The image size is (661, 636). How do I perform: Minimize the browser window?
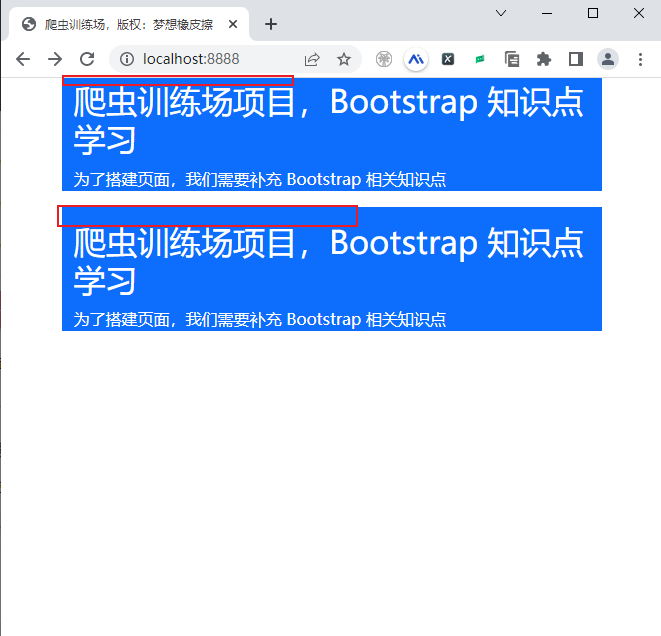click(x=547, y=13)
